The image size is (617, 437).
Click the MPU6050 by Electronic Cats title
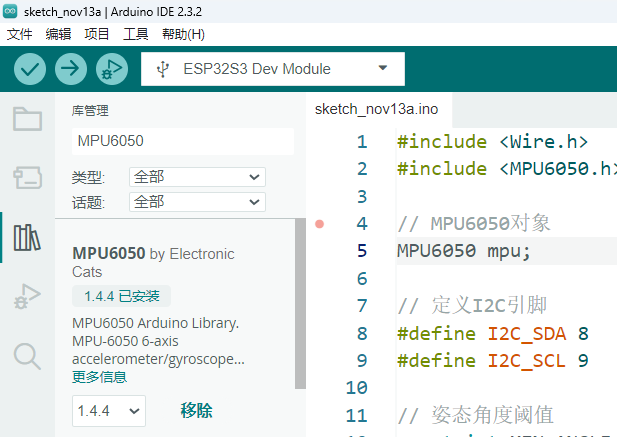tap(153, 263)
